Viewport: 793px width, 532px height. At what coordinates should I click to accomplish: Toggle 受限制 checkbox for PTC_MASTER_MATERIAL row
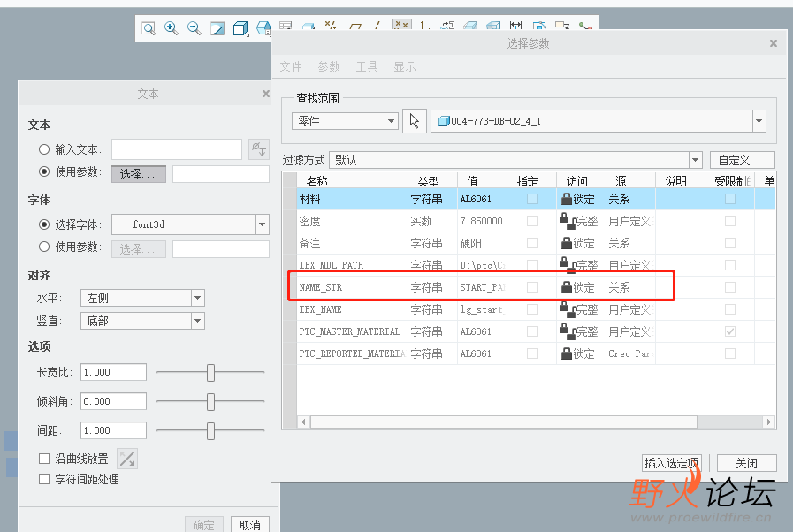[729, 331]
